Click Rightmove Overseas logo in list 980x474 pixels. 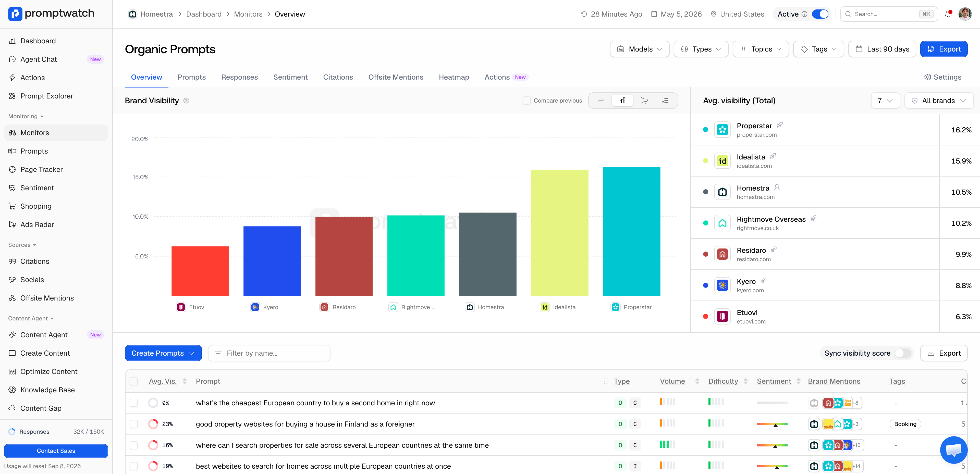pyautogui.click(x=722, y=223)
